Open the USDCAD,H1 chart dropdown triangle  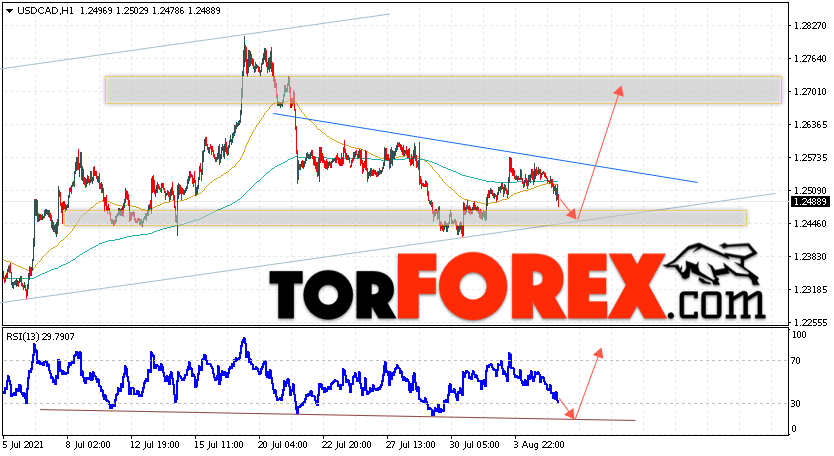(10, 11)
